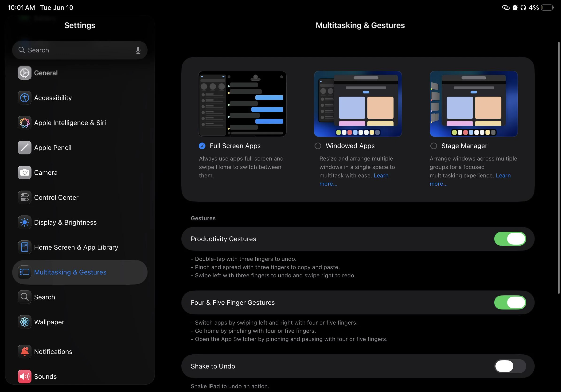Screen dimensions: 561x392
Task: Open Camera settings from the sidebar
Action: (x=24, y=172)
